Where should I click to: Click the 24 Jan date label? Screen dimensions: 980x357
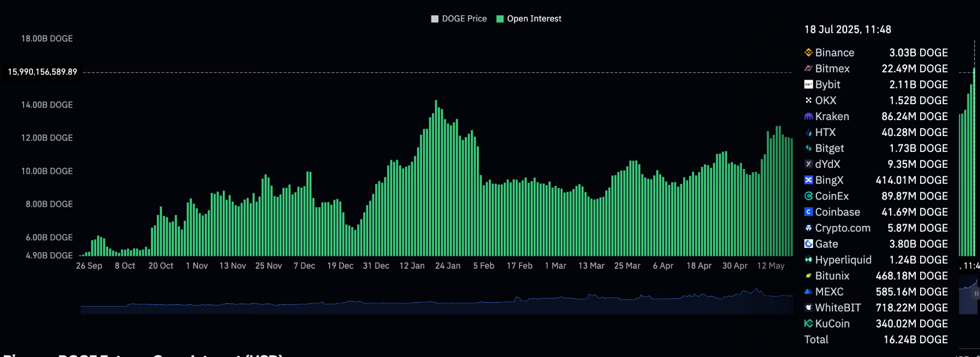(448, 265)
